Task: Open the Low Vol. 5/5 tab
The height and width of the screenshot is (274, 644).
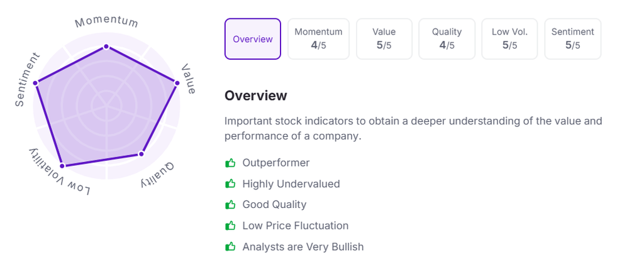Action: pos(509,39)
